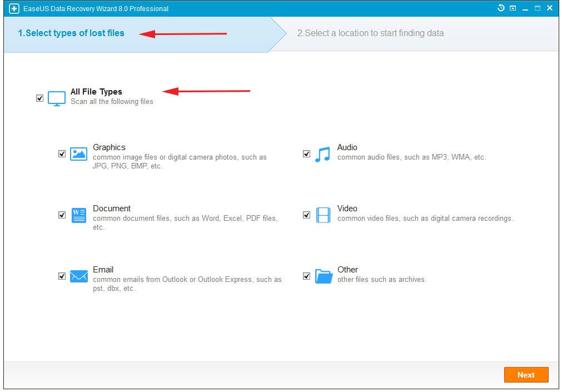
Task: Open the title bar dropdown menu icon
Action: click(x=513, y=8)
